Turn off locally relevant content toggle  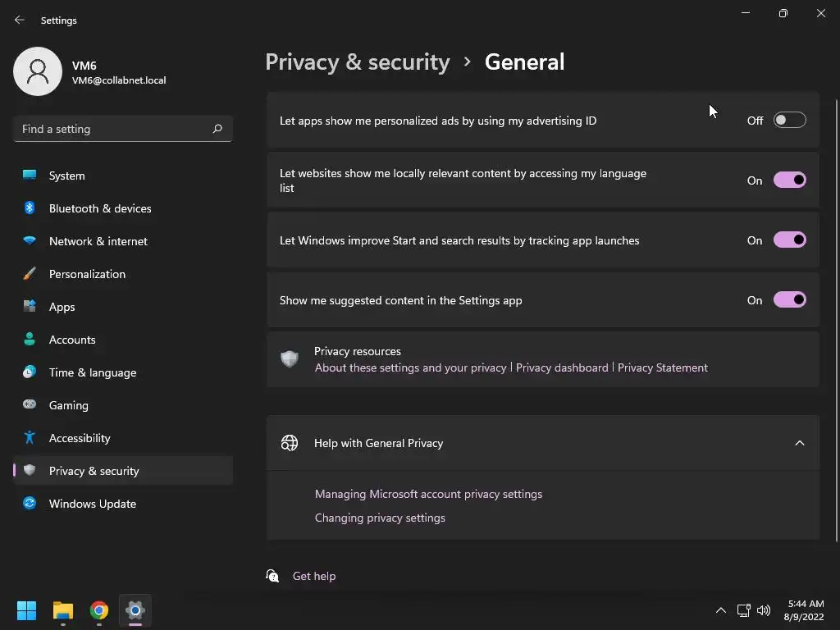pyautogui.click(x=789, y=180)
